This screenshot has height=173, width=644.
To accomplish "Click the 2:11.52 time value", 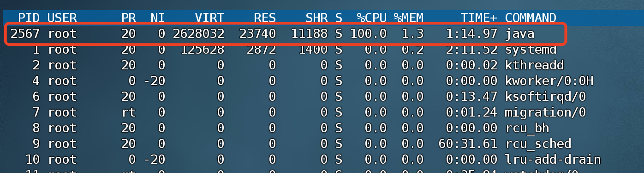I will tap(471, 49).
